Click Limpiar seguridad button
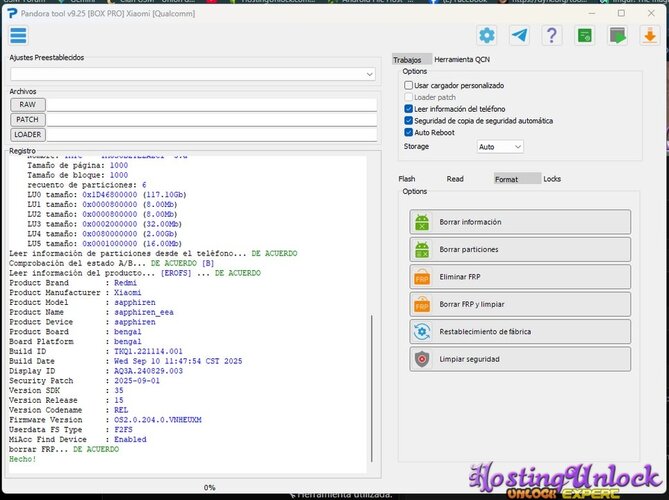Image resolution: width=669 pixels, height=500 pixels. coord(520,359)
